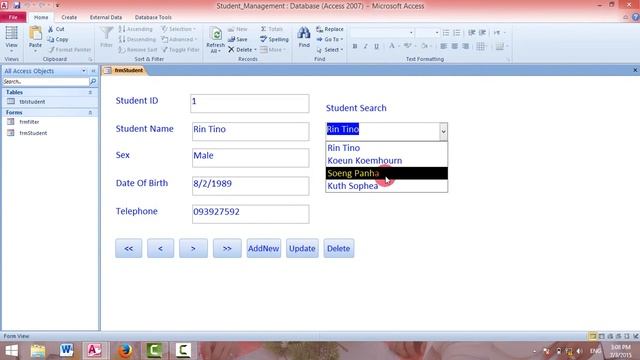The image size is (640, 360).
Task: Sort records Ascending
Action: pyautogui.click(x=136, y=29)
